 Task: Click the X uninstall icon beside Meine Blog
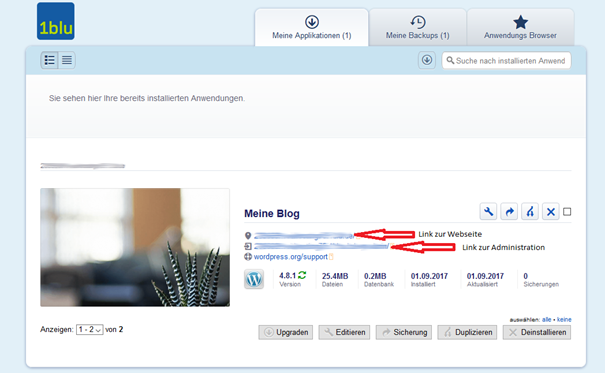pos(551,212)
